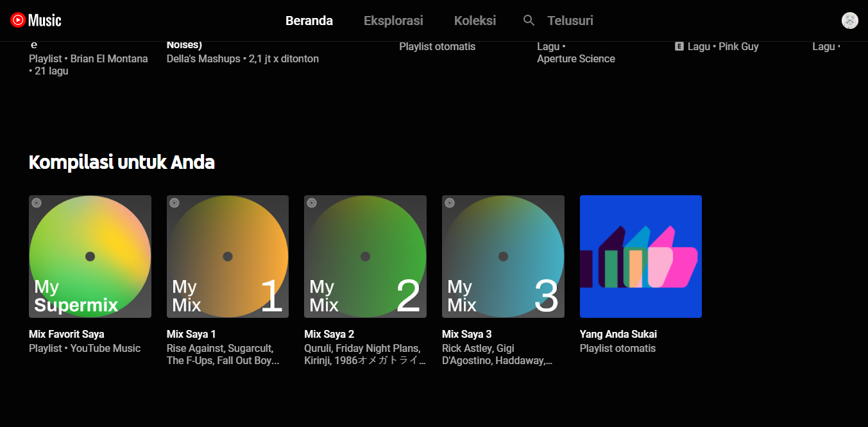Open the Koleksi tab

tap(475, 21)
